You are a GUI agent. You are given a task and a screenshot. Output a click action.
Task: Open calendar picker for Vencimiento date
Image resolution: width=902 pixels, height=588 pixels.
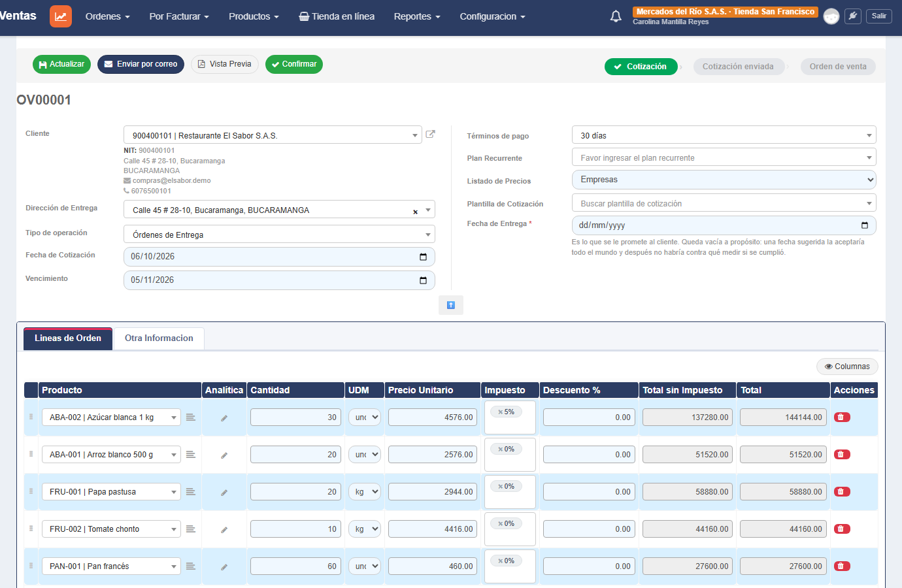423,280
